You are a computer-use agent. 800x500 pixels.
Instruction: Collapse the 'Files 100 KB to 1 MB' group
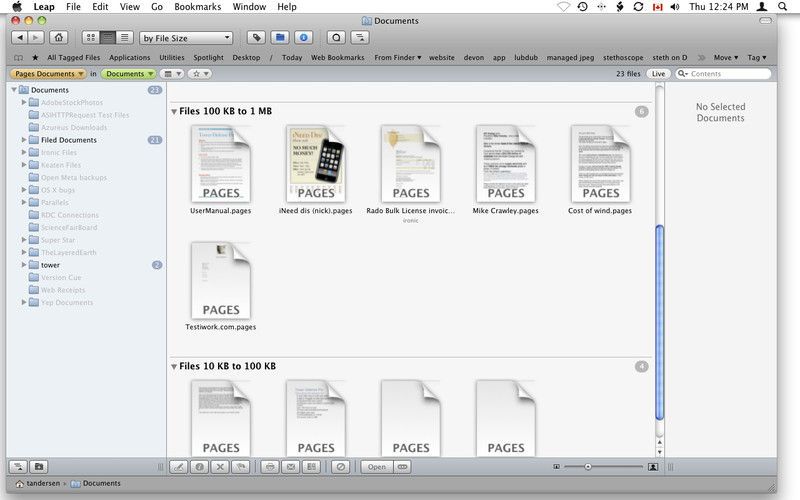[174, 111]
